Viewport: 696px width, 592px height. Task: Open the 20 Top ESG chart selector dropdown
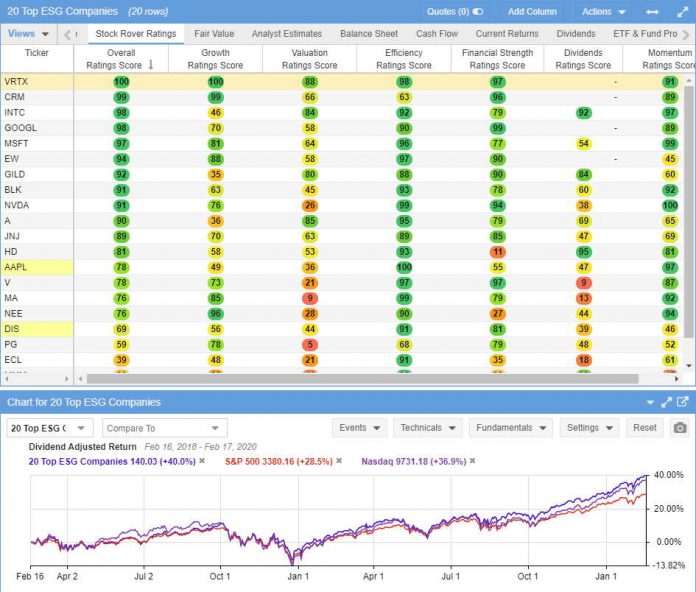pos(50,428)
